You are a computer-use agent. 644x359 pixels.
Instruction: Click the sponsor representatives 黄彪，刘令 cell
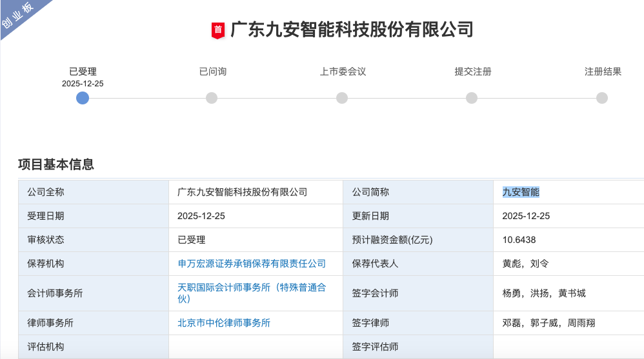525,264
